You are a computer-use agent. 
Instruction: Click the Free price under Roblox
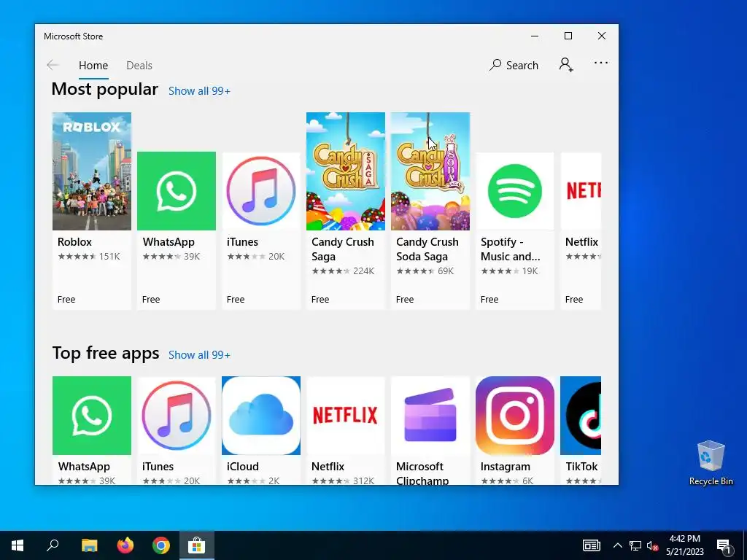[66, 300]
